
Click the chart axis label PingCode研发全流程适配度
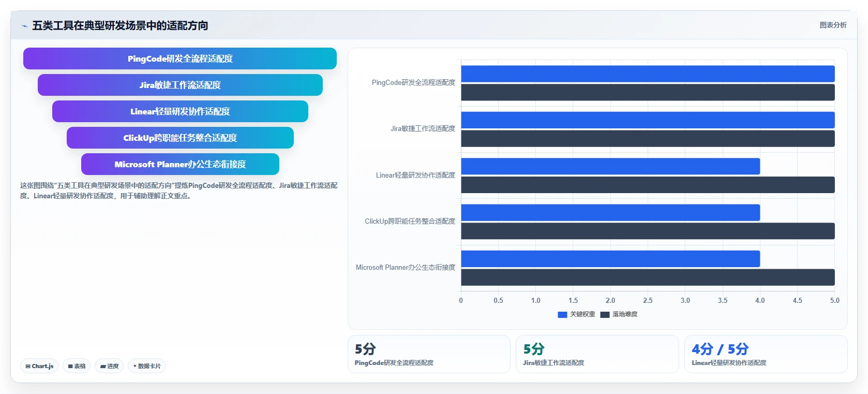(413, 83)
